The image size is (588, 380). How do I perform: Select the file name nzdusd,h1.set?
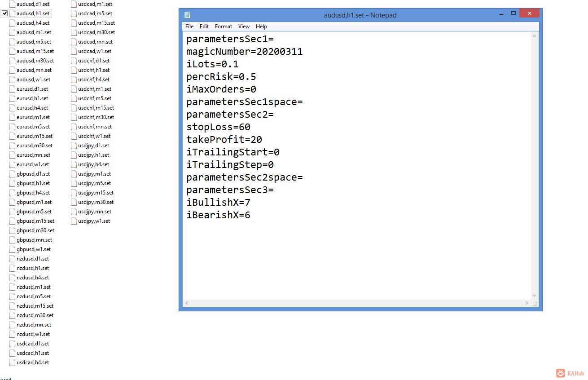33,268
